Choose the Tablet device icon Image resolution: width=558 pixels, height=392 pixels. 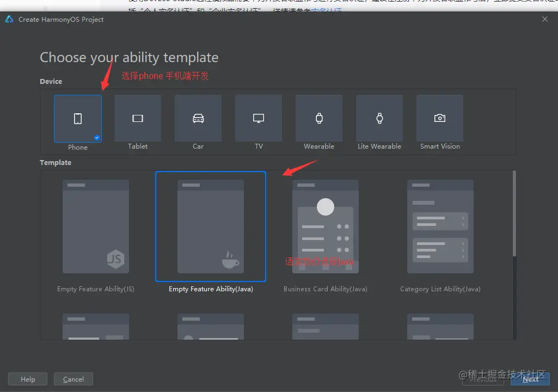[138, 118]
